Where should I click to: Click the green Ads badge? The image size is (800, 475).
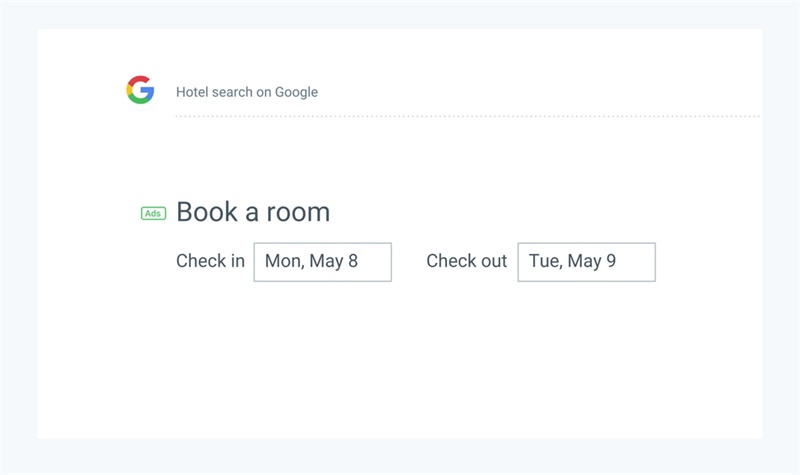[153, 213]
